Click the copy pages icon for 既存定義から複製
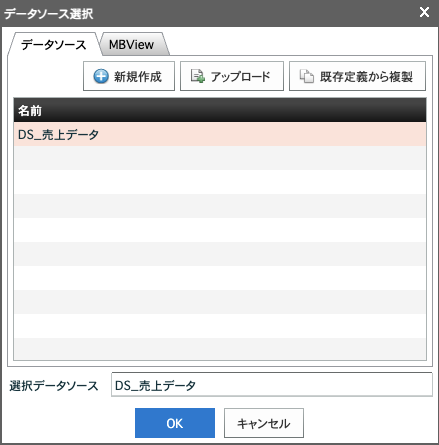 (x=306, y=76)
